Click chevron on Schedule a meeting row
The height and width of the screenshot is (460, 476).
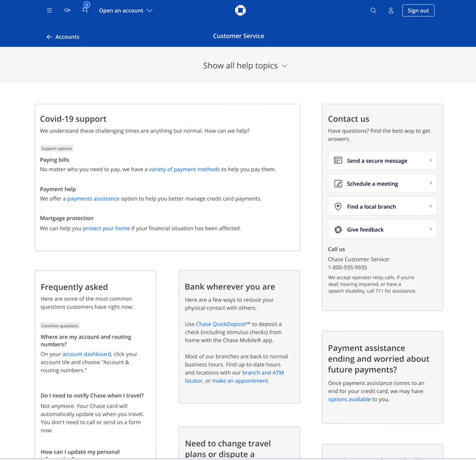[x=430, y=183]
